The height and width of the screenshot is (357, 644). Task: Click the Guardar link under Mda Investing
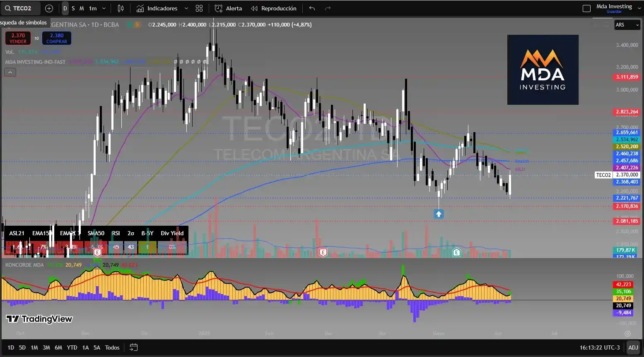(x=614, y=12)
